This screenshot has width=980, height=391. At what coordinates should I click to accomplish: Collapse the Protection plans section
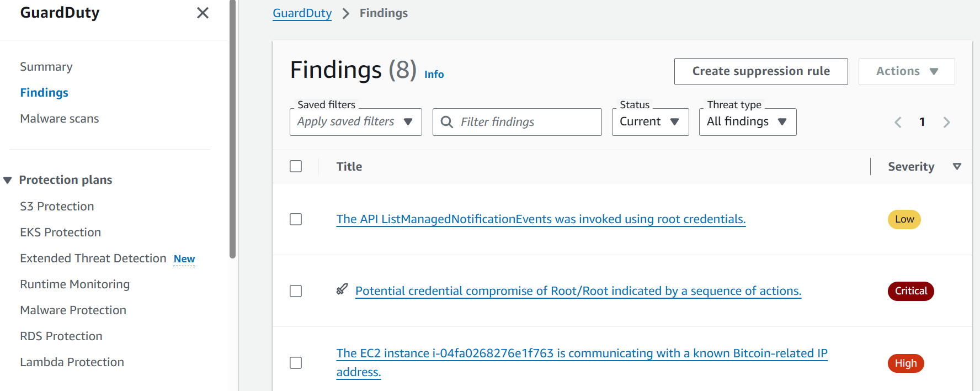tap(8, 180)
